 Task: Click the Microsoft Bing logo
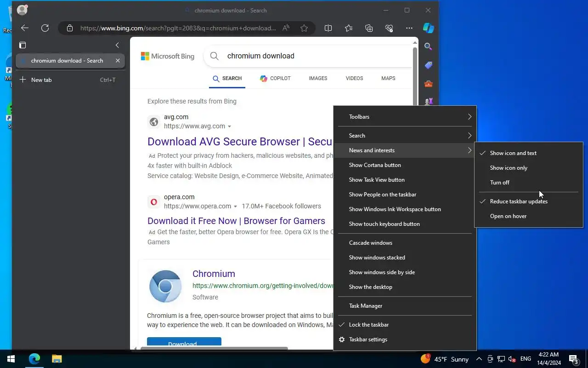(167, 56)
